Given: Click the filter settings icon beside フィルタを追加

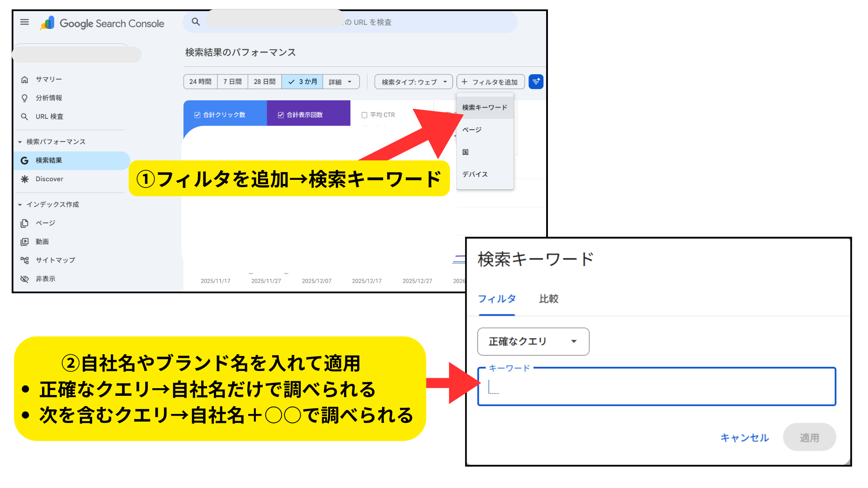Looking at the screenshot, I should click(x=536, y=81).
